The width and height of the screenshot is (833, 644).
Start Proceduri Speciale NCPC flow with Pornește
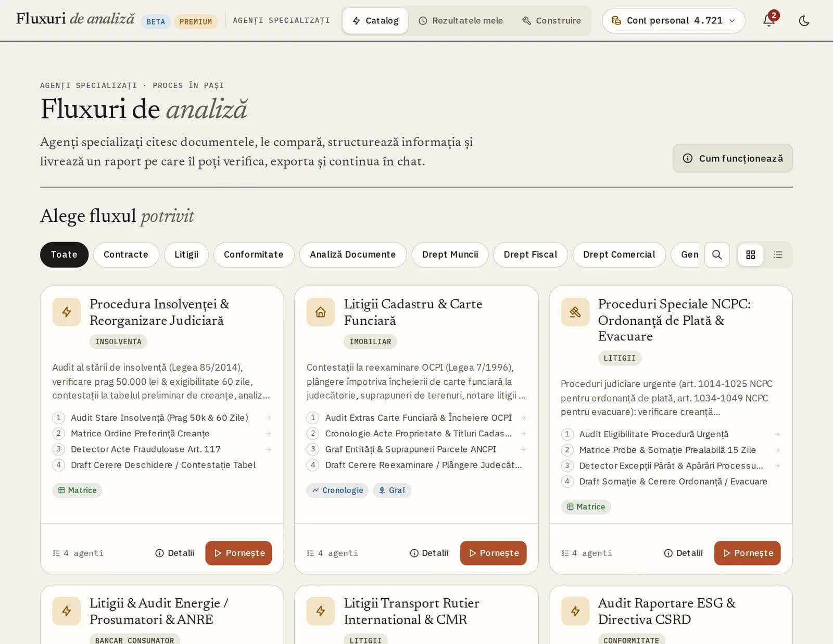[x=747, y=553]
